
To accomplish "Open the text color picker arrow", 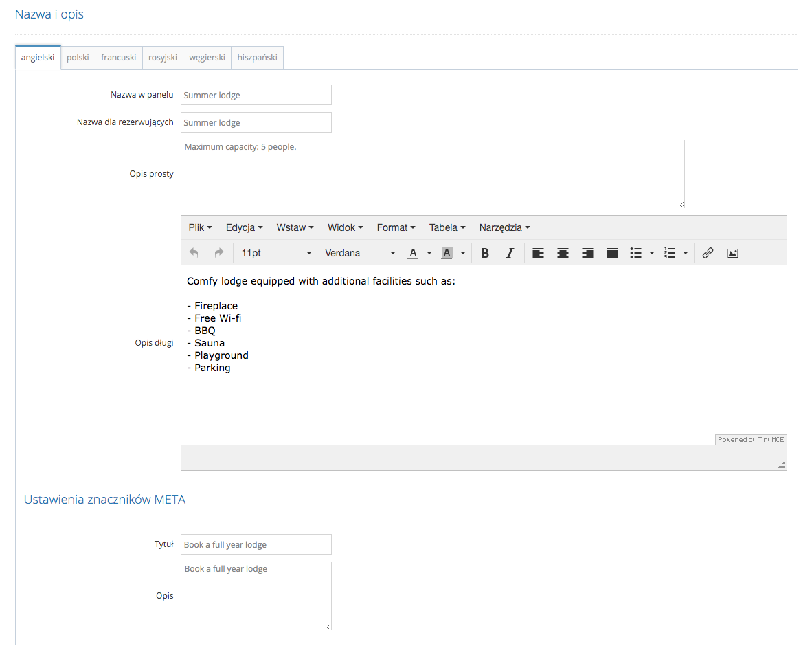I will (429, 253).
